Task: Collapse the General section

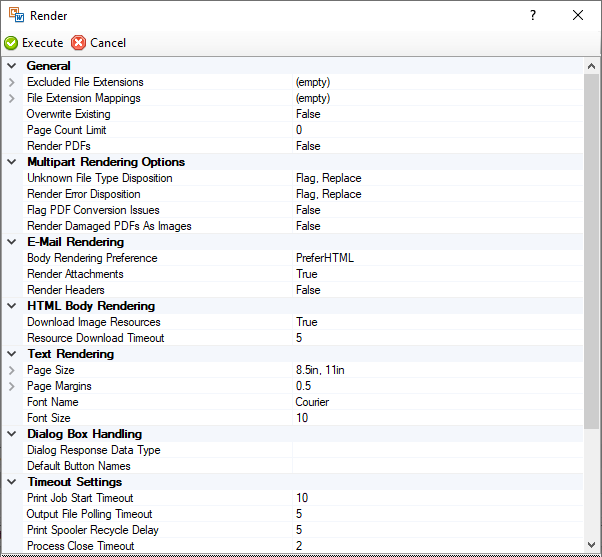Action: click(11, 66)
